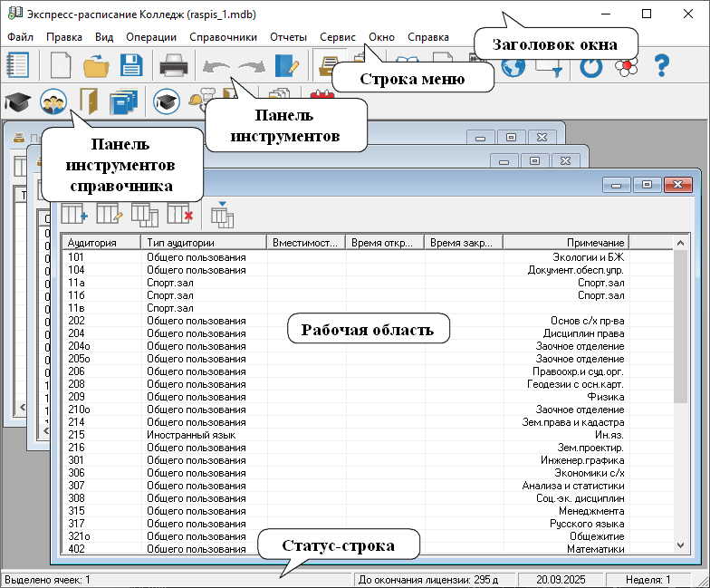
Task: Edit row using the pencil table icon
Action: [110, 215]
